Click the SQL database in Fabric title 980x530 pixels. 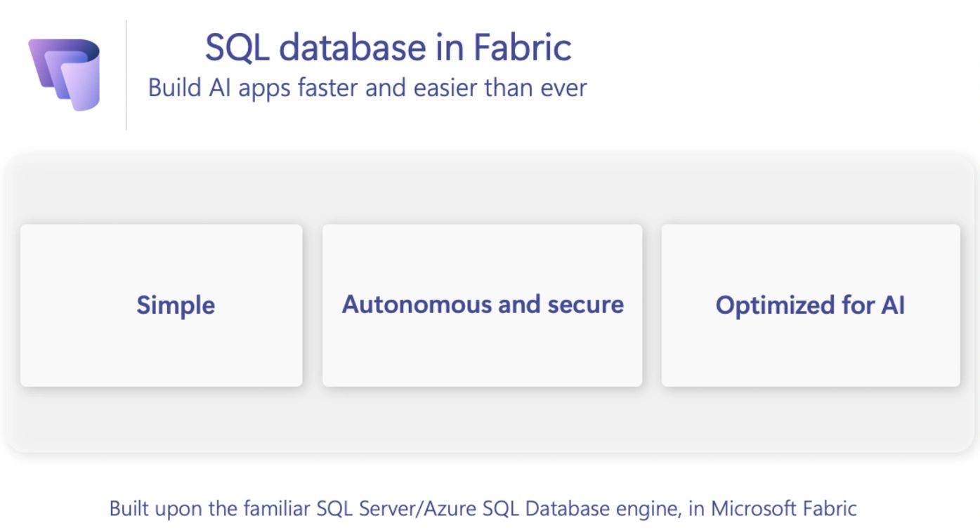(388, 47)
